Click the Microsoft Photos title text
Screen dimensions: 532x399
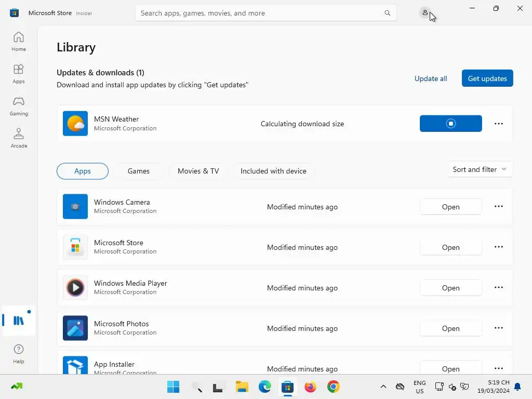tap(121, 324)
